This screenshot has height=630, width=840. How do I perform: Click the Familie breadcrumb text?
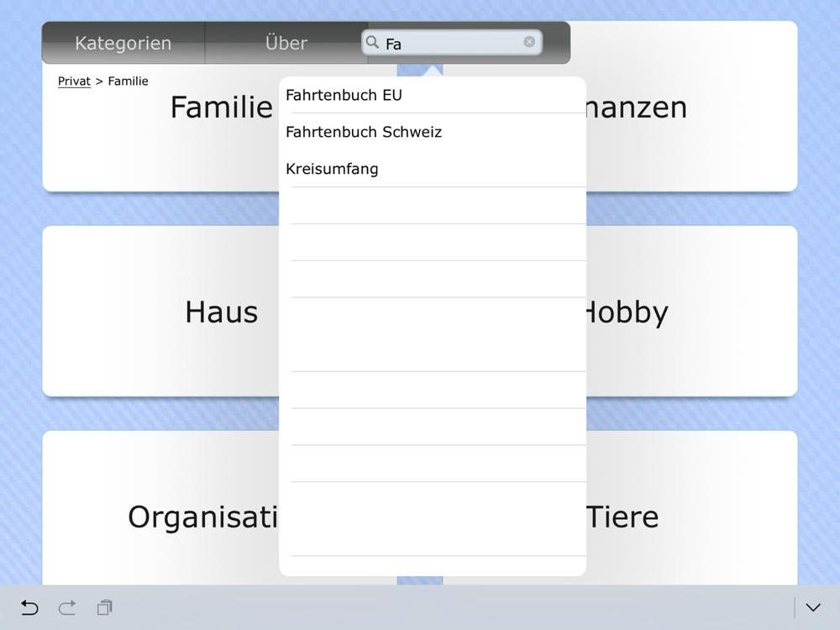[x=128, y=81]
